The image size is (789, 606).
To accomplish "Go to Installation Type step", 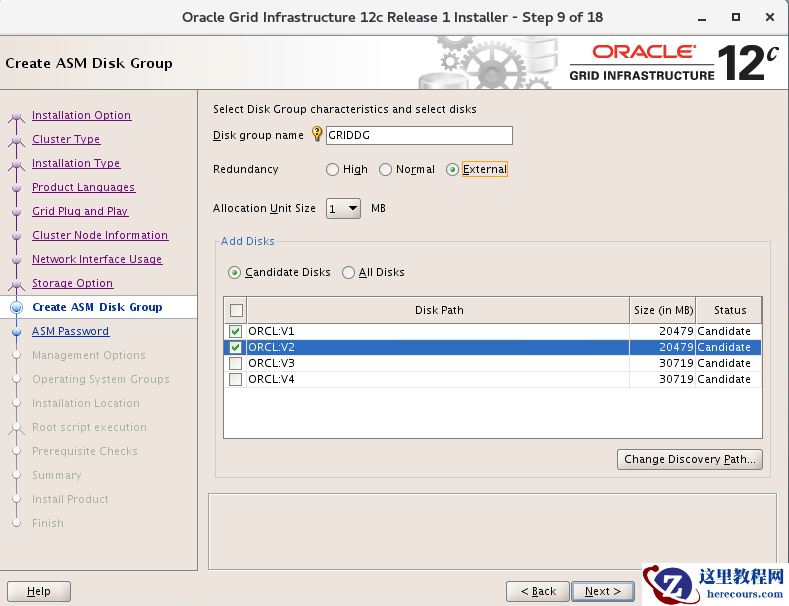I will (76, 164).
